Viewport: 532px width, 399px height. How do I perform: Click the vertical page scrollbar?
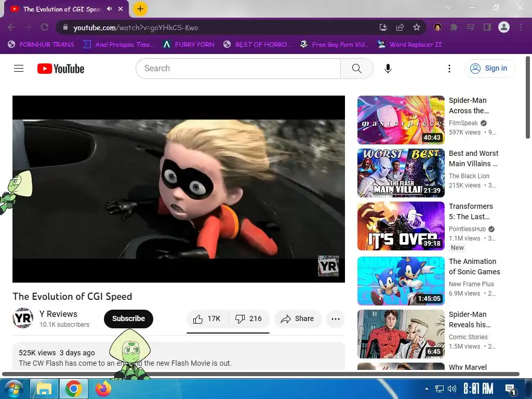tap(528, 97)
